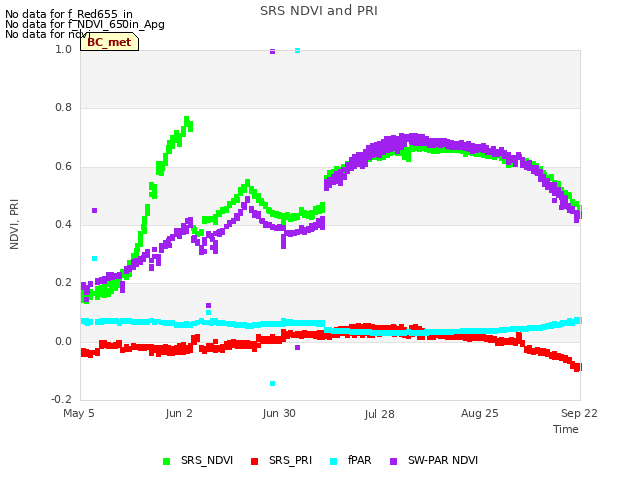
Task: Click cyan outlier point at top of chart
Action: pyautogui.click(x=298, y=50)
